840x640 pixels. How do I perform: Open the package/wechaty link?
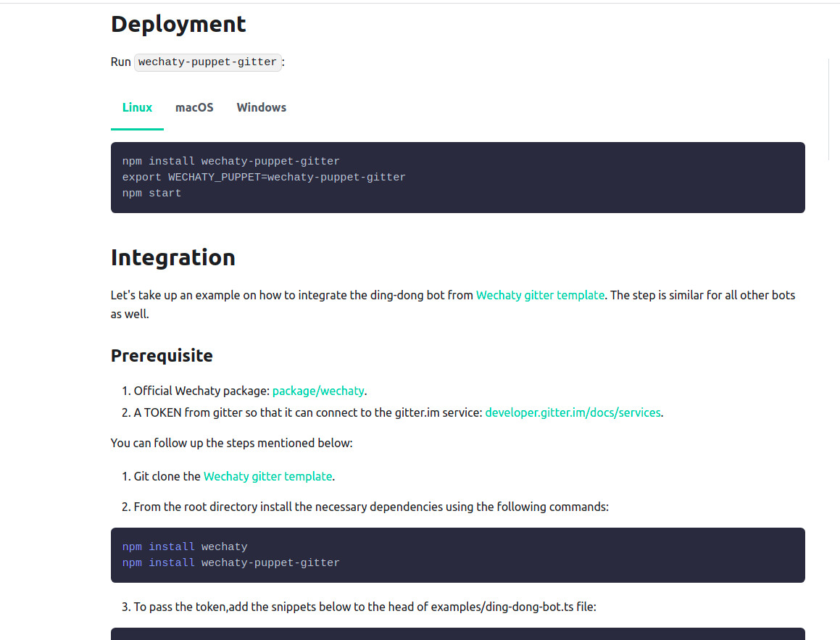click(x=318, y=391)
